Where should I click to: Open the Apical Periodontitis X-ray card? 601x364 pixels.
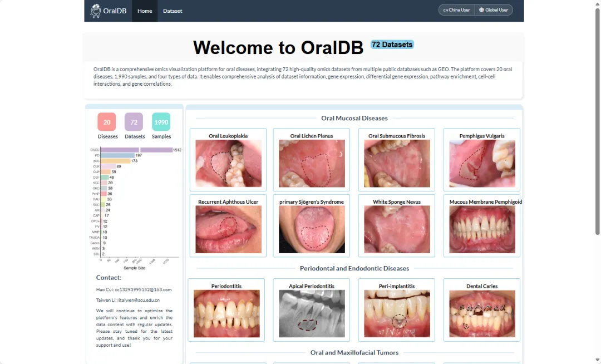tap(312, 310)
